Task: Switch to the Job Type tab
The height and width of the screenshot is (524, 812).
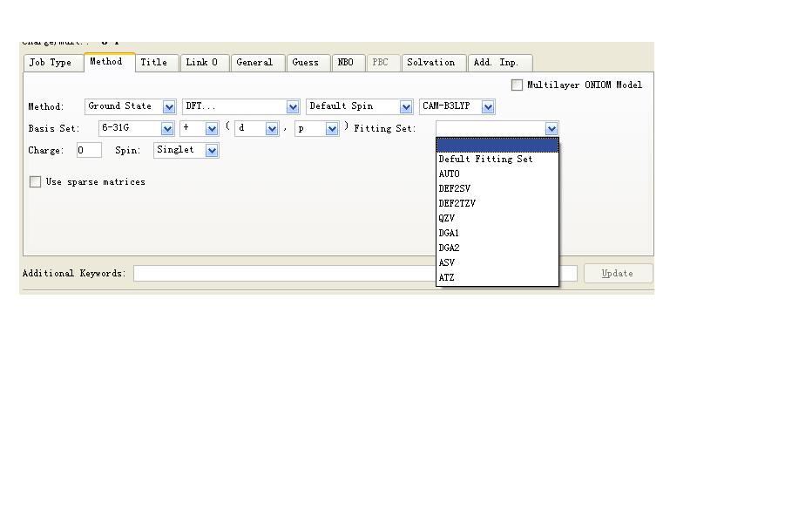Action: click(x=54, y=63)
